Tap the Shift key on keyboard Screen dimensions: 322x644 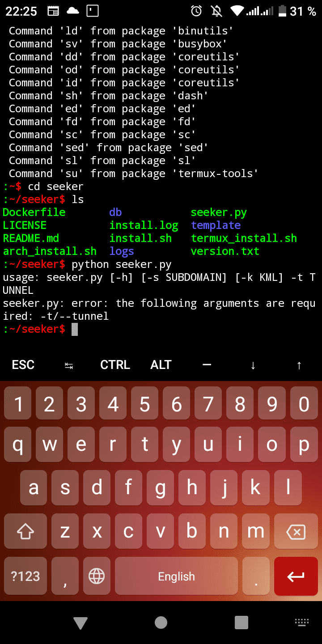point(25,531)
